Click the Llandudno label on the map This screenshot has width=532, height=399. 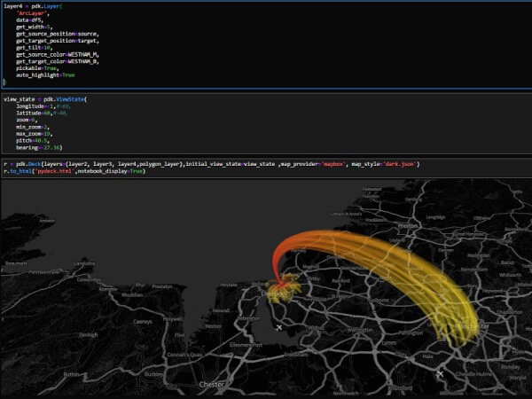click(x=84, y=263)
